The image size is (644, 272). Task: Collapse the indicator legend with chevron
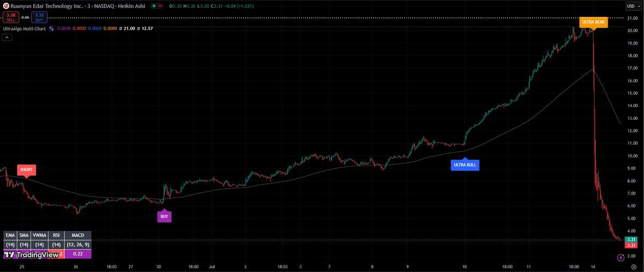click(x=7, y=37)
